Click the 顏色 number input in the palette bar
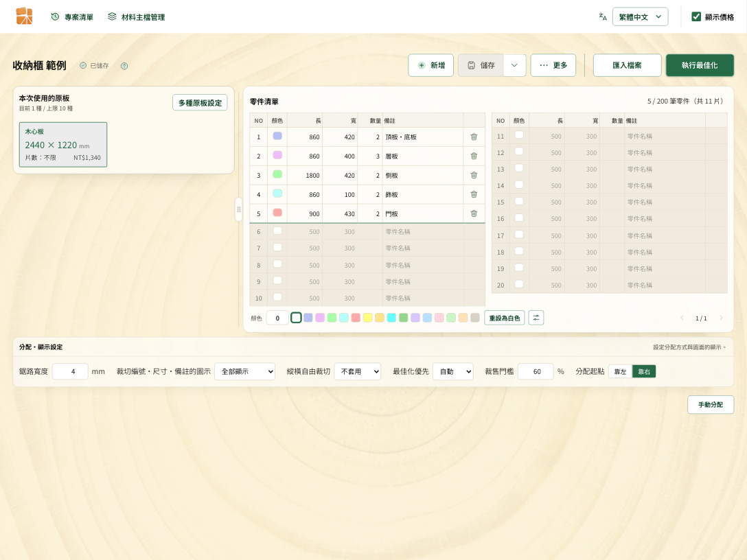 277,318
